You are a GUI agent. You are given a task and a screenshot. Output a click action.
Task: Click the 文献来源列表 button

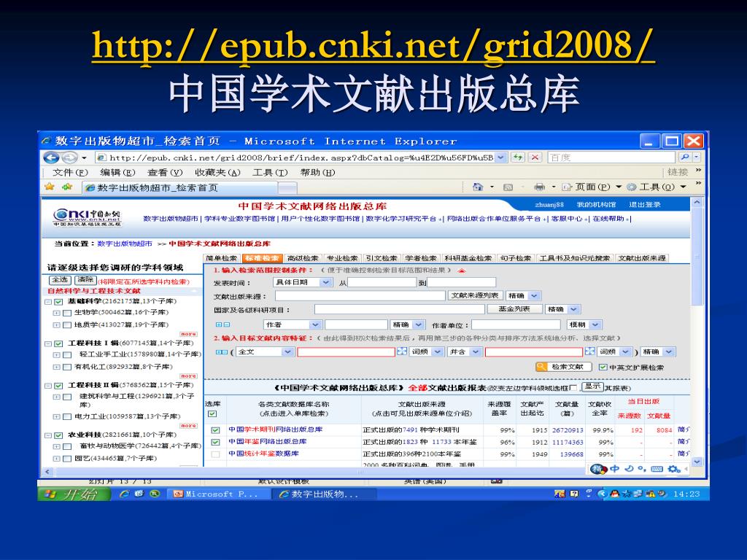(x=475, y=296)
